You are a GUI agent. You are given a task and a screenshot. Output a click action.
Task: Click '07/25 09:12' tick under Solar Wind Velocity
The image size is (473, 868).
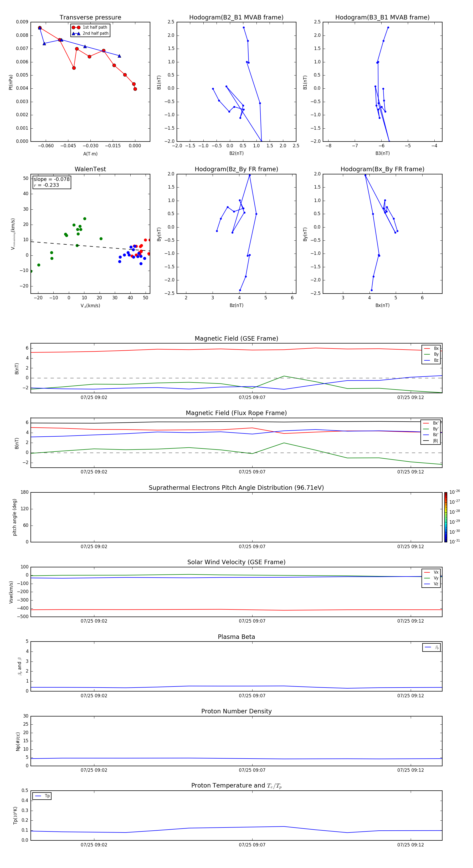410,621
